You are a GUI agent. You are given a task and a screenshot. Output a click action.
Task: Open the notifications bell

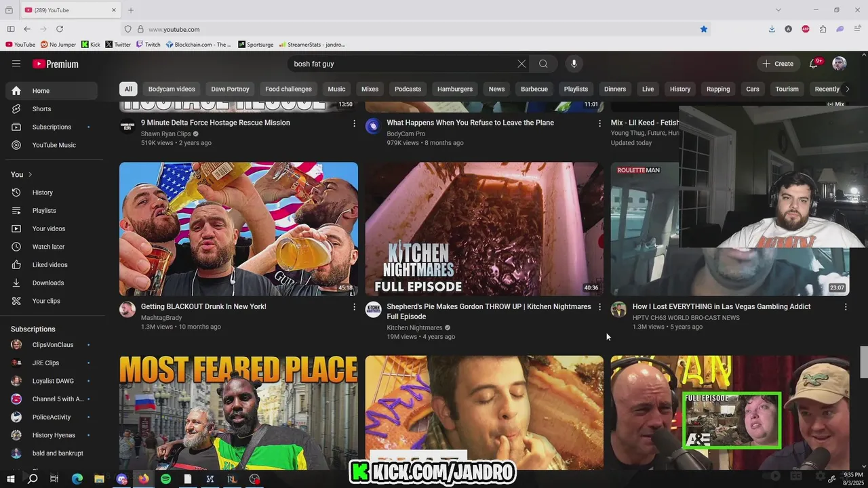point(814,64)
